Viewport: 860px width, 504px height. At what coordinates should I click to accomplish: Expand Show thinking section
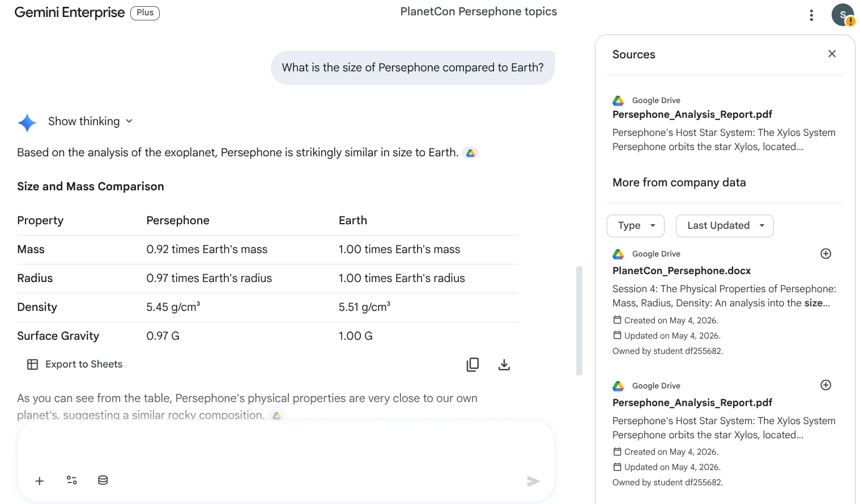91,121
